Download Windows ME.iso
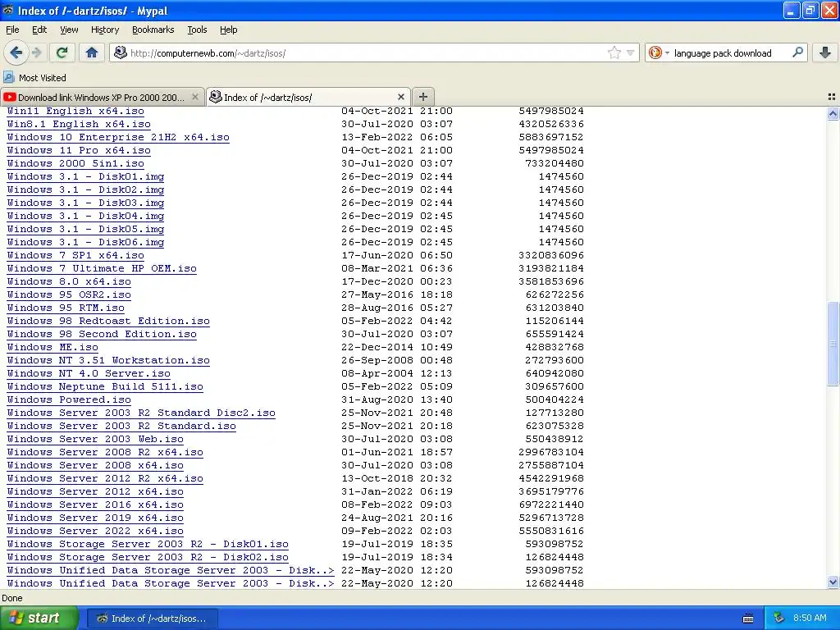 (x=52, y=347)
